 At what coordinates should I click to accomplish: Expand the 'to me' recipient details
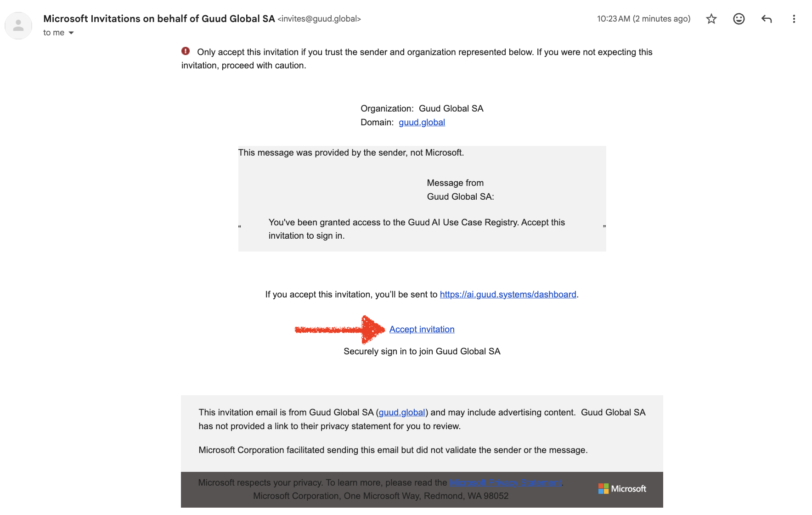coord(71,33)
